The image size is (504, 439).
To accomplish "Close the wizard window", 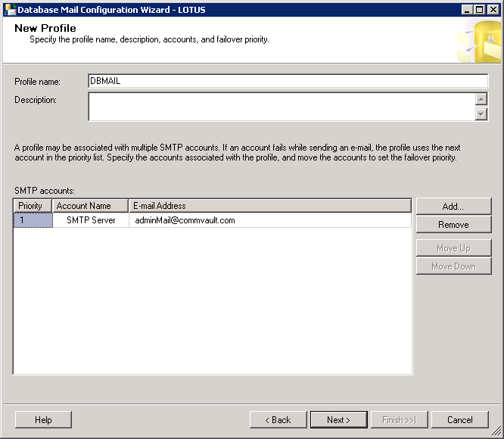I will 493,10.
